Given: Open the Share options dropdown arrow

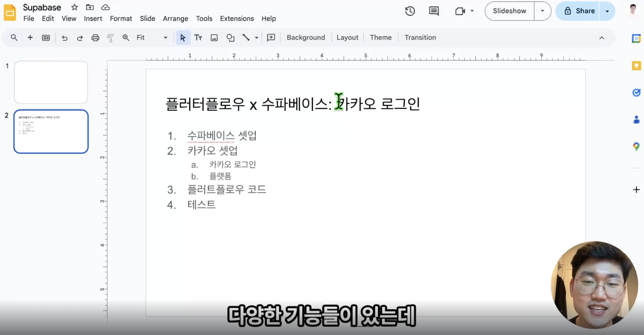Looking at the screenshot, I should [x=607, y=11].
